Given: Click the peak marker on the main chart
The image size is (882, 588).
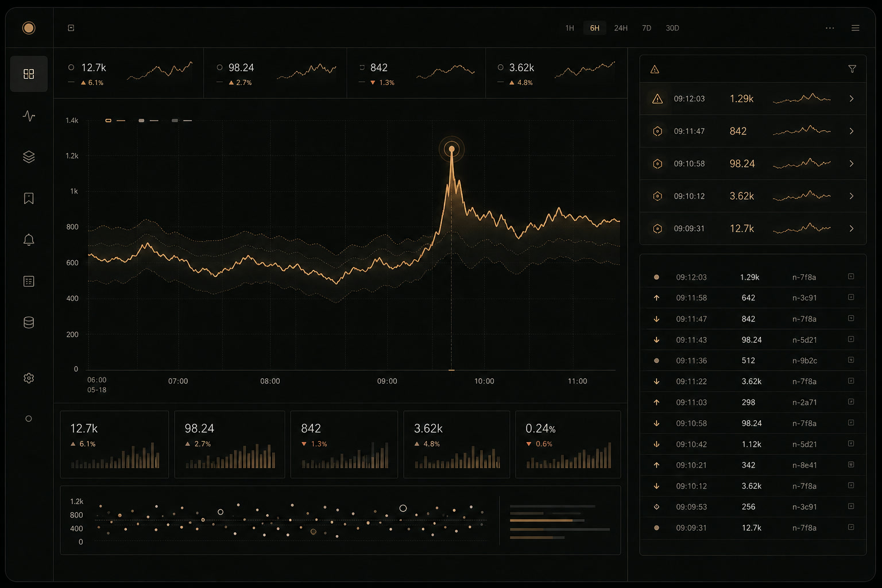Looking at the screenshot, I should tap(452, 149).
